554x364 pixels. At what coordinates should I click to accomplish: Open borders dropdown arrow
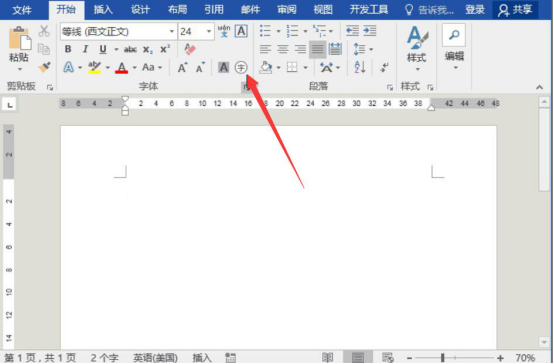[x=305, y=67]
